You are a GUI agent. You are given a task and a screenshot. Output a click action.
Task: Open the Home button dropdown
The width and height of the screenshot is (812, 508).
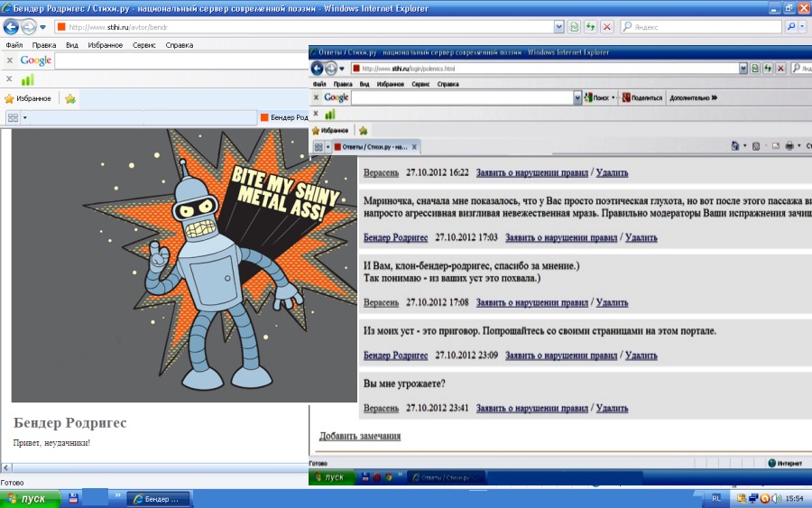(x=744, y=146)
